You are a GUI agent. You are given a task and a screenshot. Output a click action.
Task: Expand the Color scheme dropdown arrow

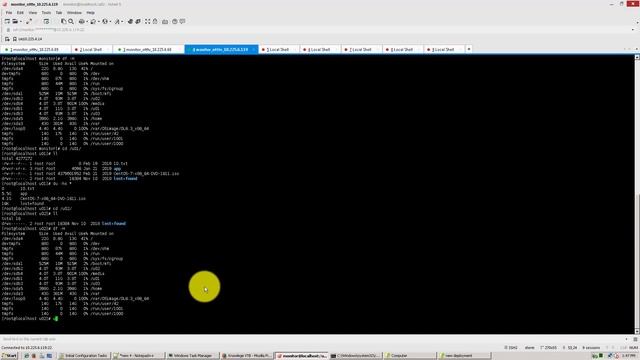[99, 21]
